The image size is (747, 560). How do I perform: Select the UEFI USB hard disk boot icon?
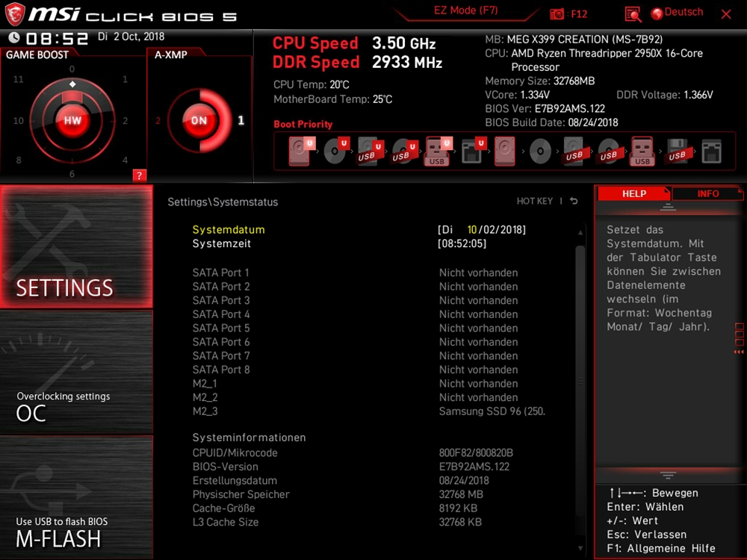click(x=371, y=151)
